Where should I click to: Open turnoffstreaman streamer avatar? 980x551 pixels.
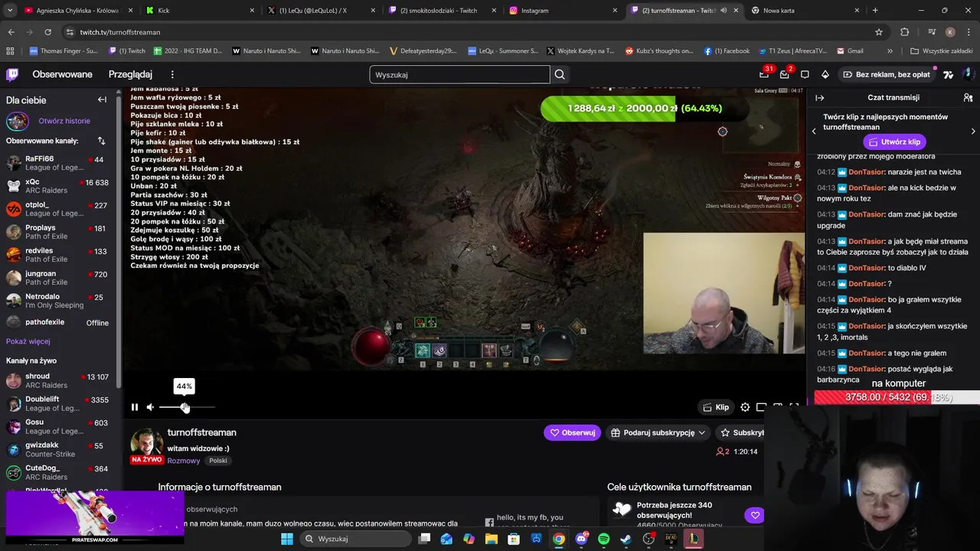145,444
